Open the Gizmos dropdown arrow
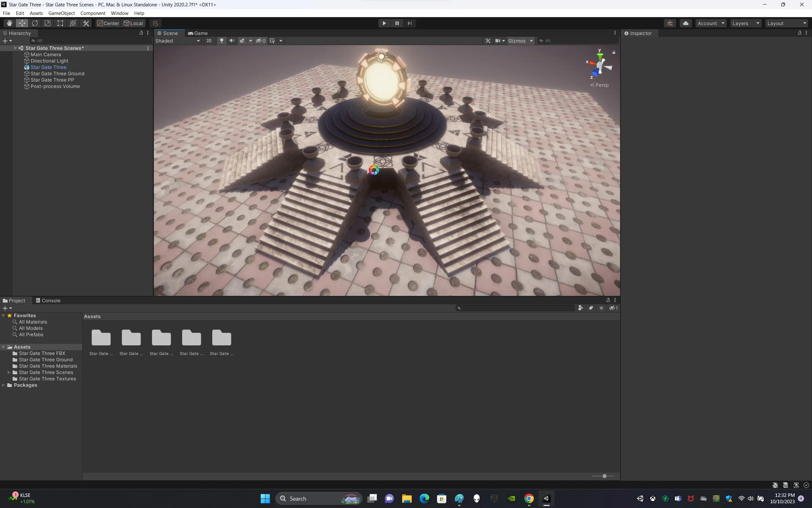 [531, 41]
